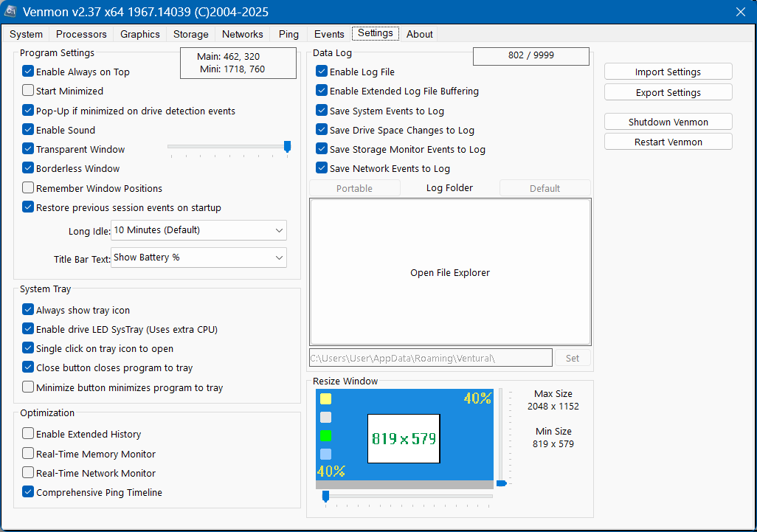Enable Remember Window Positions

[28, 188]
